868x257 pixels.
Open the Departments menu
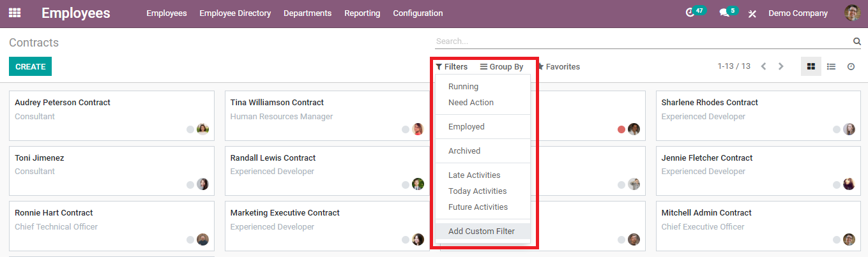[x=307, y=13]
